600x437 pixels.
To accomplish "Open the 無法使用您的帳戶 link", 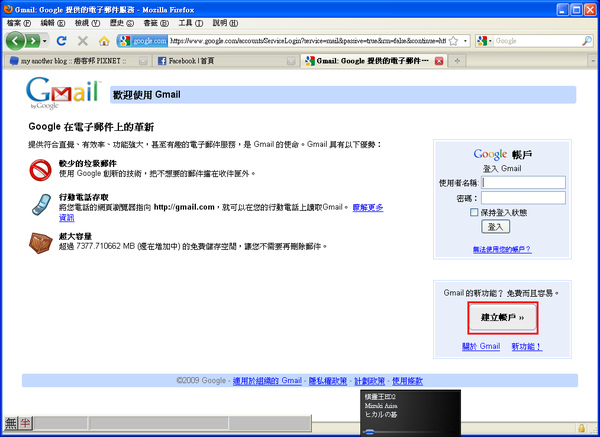I will pyautogui.click(x=502, y=249).
